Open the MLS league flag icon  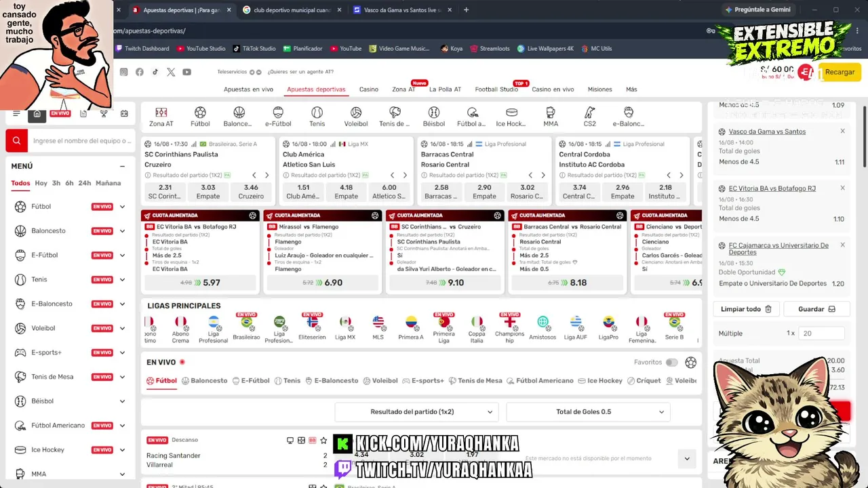tap(378, 322)
